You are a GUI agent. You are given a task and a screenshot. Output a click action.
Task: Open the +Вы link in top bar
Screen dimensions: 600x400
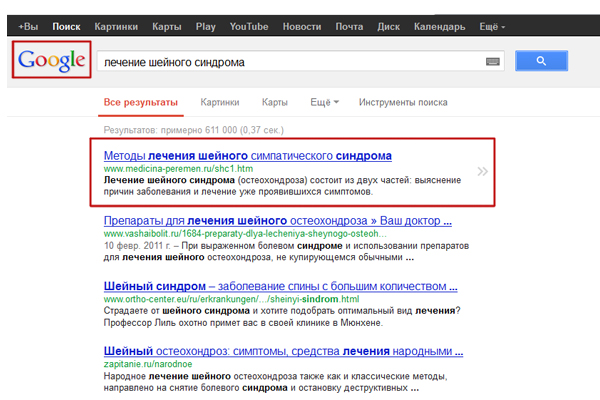[28, 27]
